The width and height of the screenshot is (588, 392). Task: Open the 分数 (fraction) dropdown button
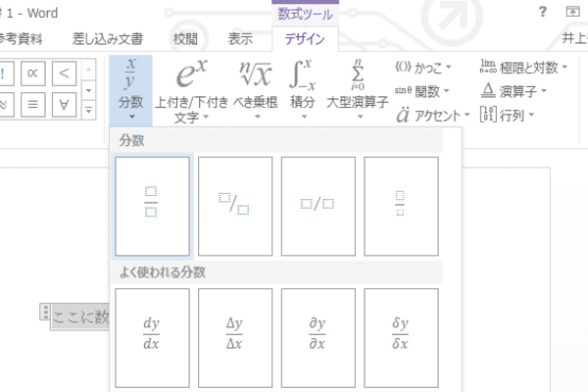tap(130, 89)
